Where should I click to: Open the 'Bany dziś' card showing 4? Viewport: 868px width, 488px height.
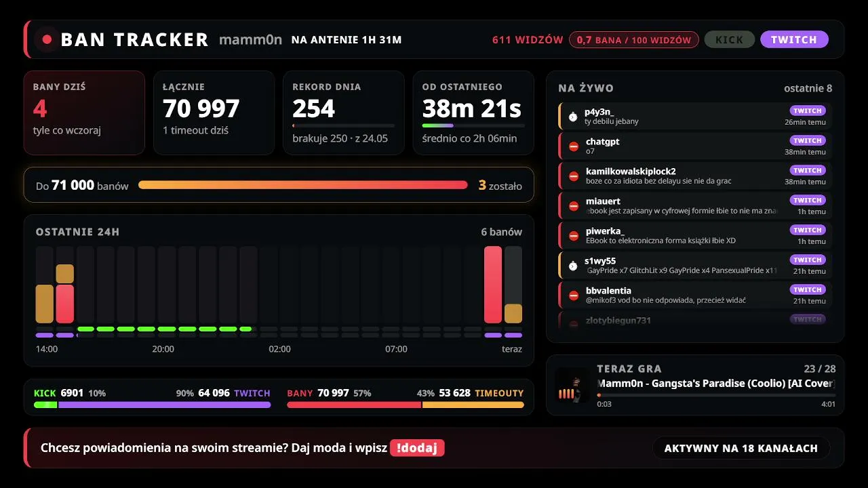click(84, 113)
